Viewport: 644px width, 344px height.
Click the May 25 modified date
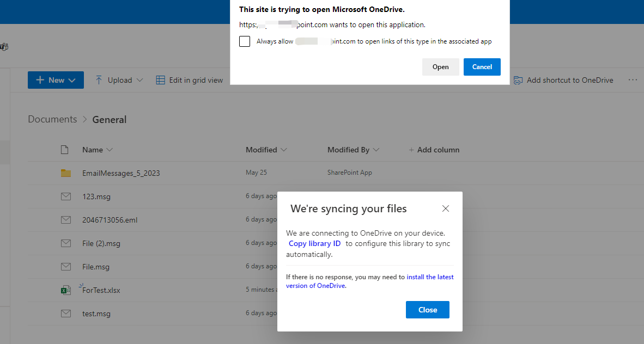256,173
